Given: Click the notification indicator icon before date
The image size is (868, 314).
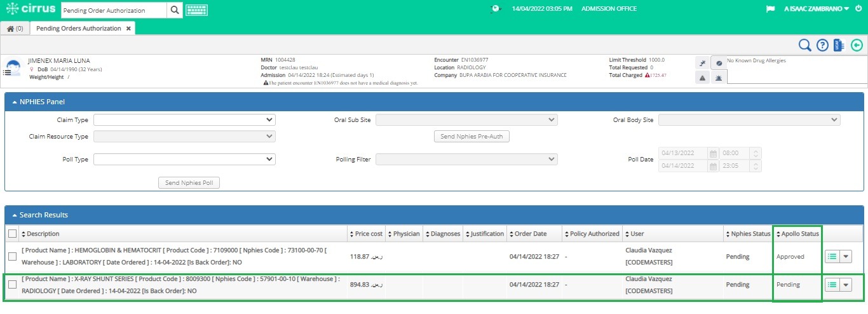Looking at the screenshot, I should click(x=496, y=9).
